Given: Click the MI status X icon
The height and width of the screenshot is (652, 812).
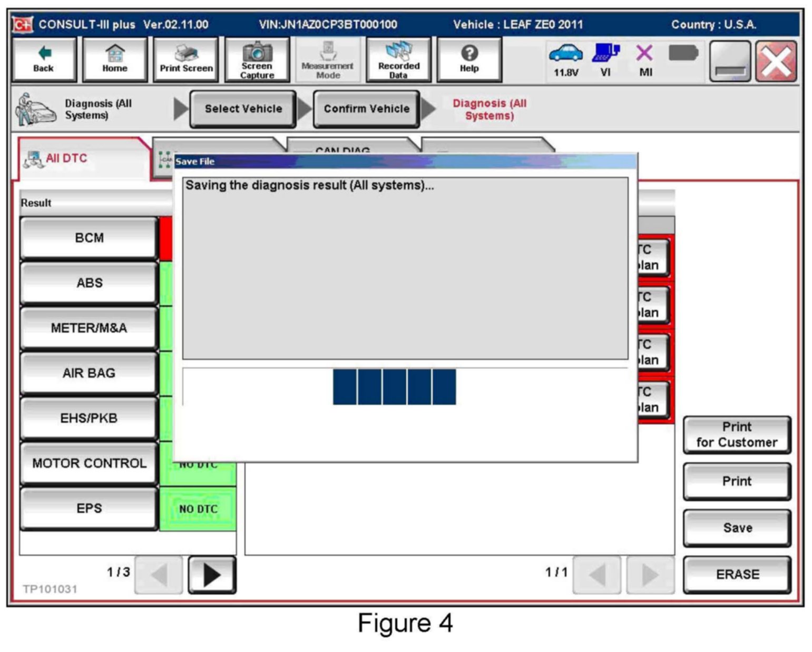Looking at the screenshot, I should click(x=645, y=59).
